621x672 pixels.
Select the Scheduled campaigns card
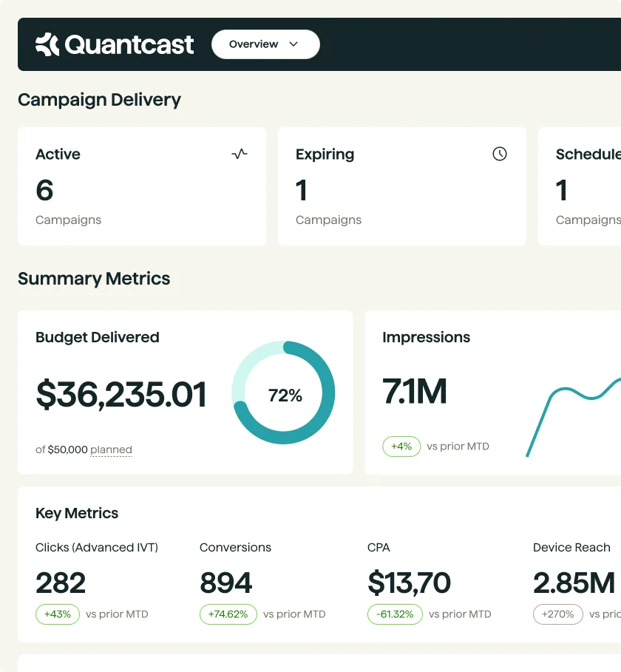point(580,186)
